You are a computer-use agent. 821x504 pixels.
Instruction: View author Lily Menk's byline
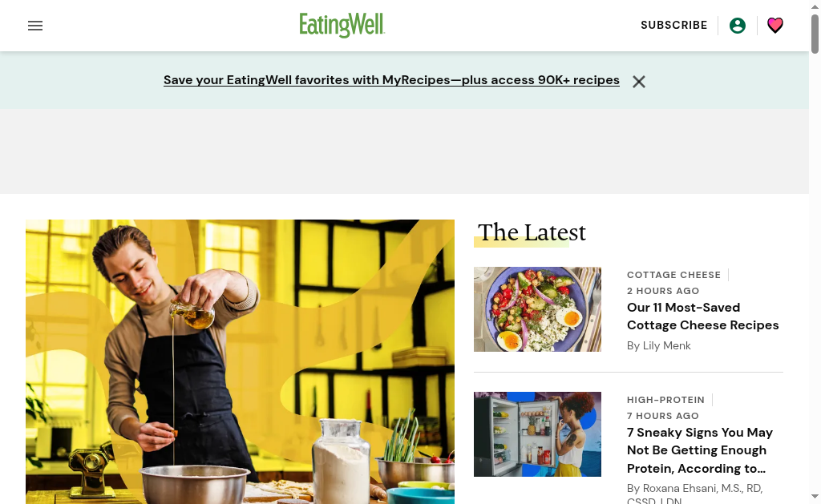pyautogui.click(x=659, y=345)
